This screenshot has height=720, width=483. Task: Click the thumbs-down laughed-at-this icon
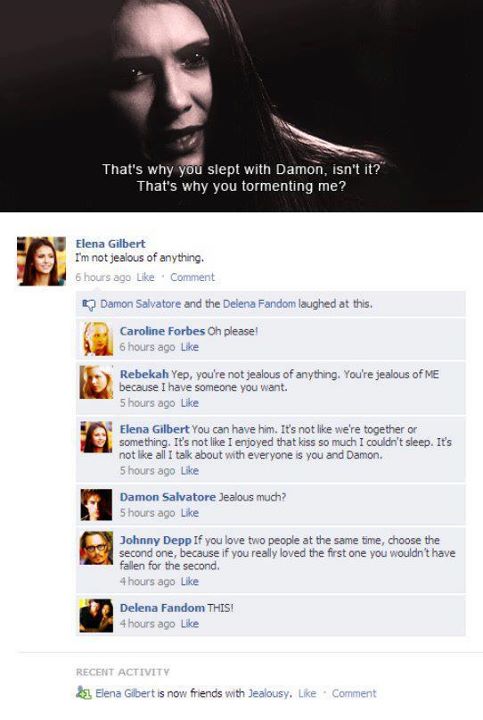tap(89, 304)
